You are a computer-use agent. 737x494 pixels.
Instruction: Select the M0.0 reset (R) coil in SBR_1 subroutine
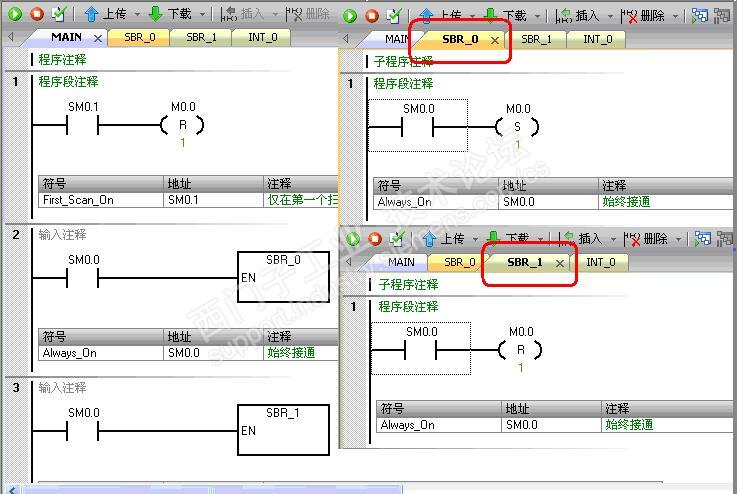520,350
